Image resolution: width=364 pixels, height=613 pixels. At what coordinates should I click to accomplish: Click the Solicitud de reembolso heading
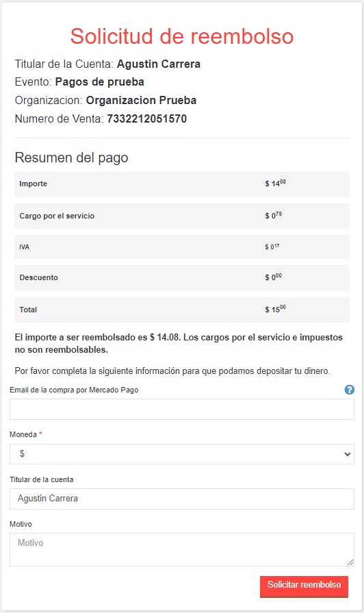[182, 36]
